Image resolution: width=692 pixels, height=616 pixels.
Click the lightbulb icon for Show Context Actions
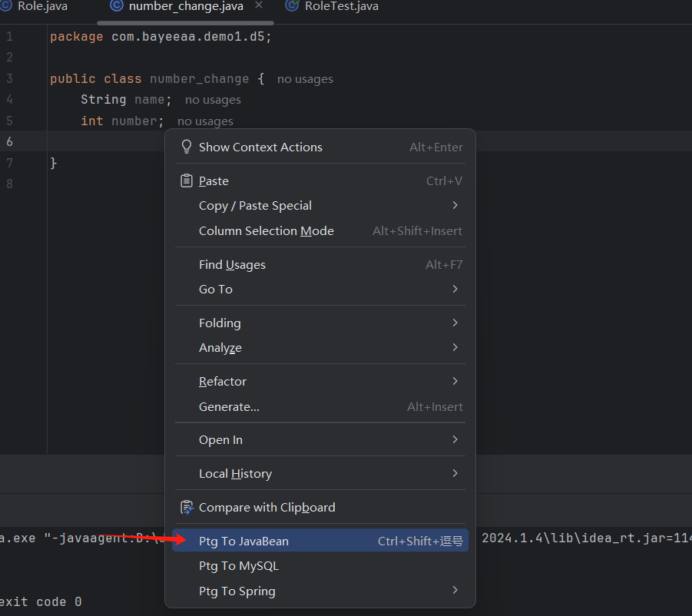tap(187, 147)
